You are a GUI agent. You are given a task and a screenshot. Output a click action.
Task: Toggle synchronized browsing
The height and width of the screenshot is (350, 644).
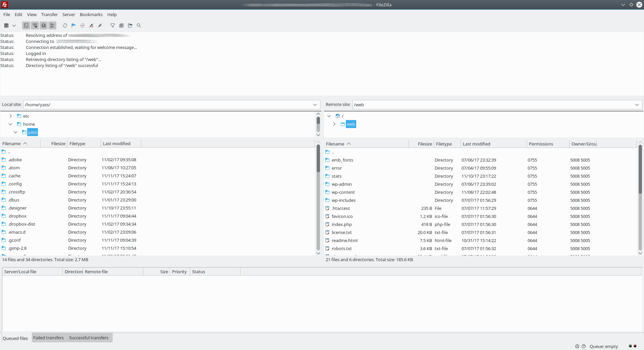(x=130, y=25)
